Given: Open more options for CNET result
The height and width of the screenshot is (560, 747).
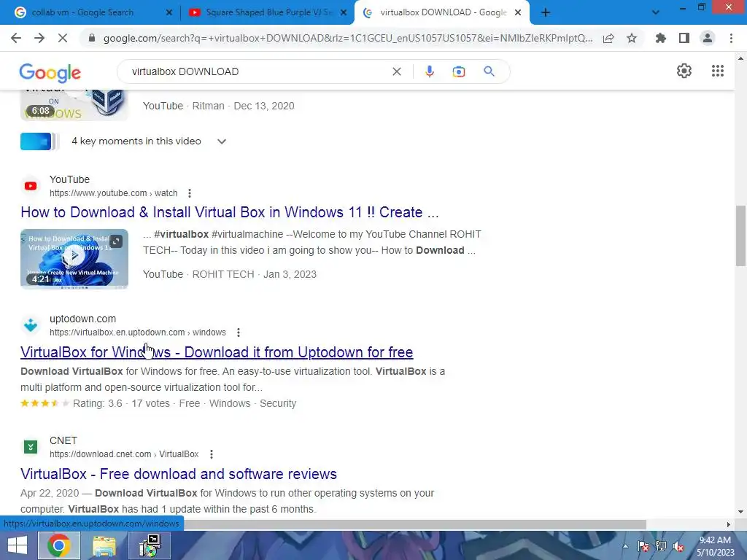Looking at the screenshot, I should pyautogui.click(x=211, y=454).
